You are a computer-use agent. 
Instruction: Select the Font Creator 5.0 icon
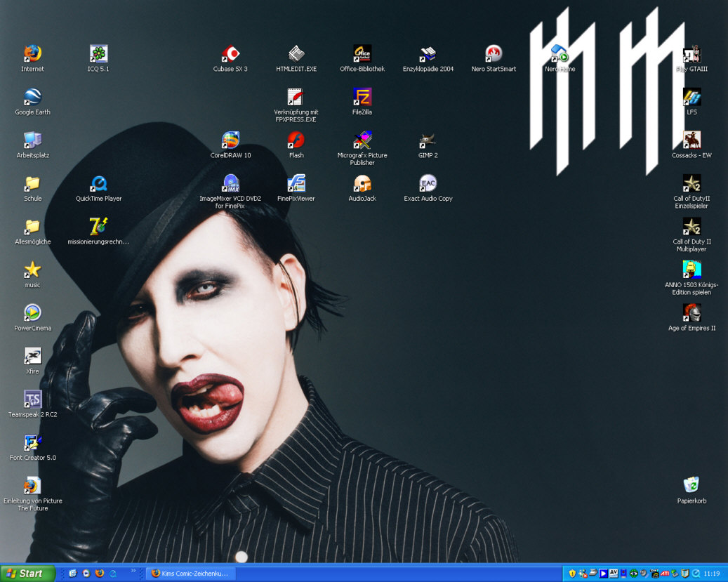pos(32,443)
